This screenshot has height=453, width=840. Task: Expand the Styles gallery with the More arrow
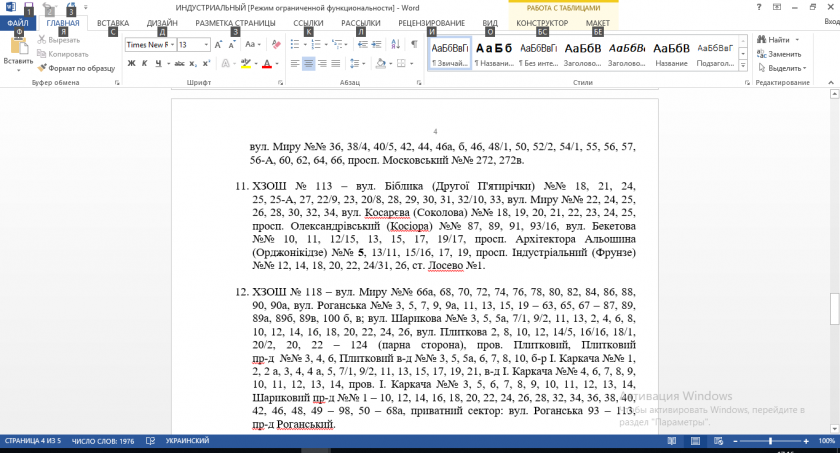coord(742,65)
